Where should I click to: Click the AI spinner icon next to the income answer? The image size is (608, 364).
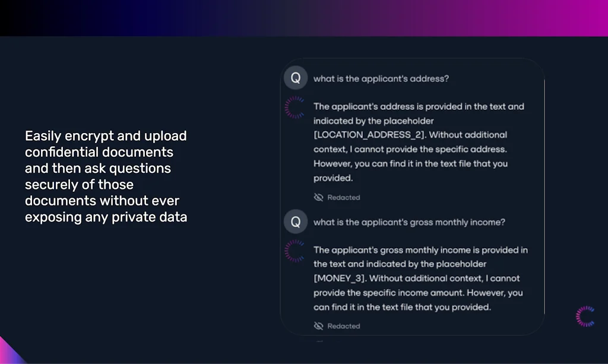(x=295, y=251)
